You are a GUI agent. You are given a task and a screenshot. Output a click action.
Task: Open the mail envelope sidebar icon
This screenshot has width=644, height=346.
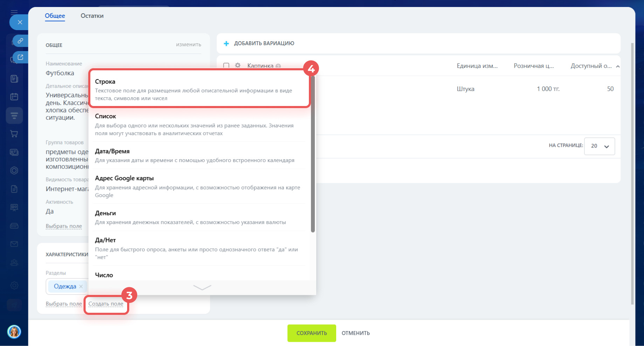click(x=14, y=244)
